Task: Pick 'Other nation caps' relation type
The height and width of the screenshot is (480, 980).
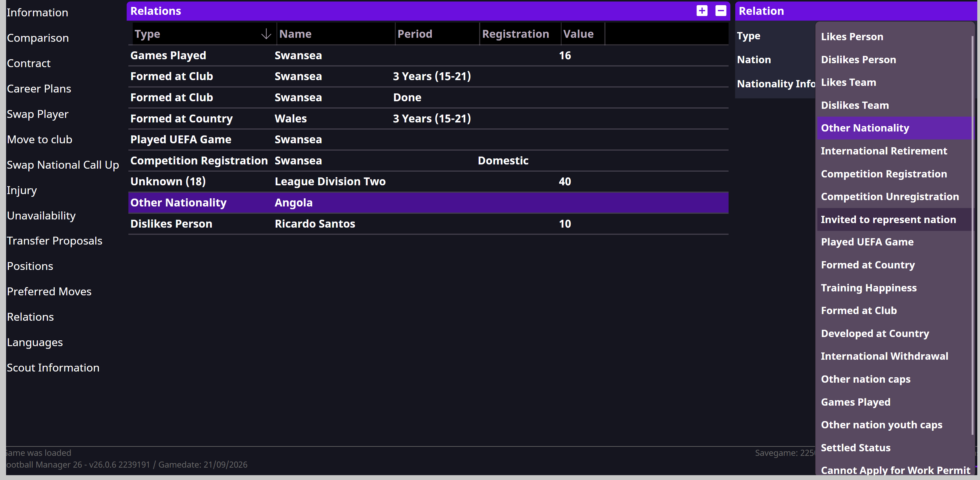Action: tap(866, 379)
